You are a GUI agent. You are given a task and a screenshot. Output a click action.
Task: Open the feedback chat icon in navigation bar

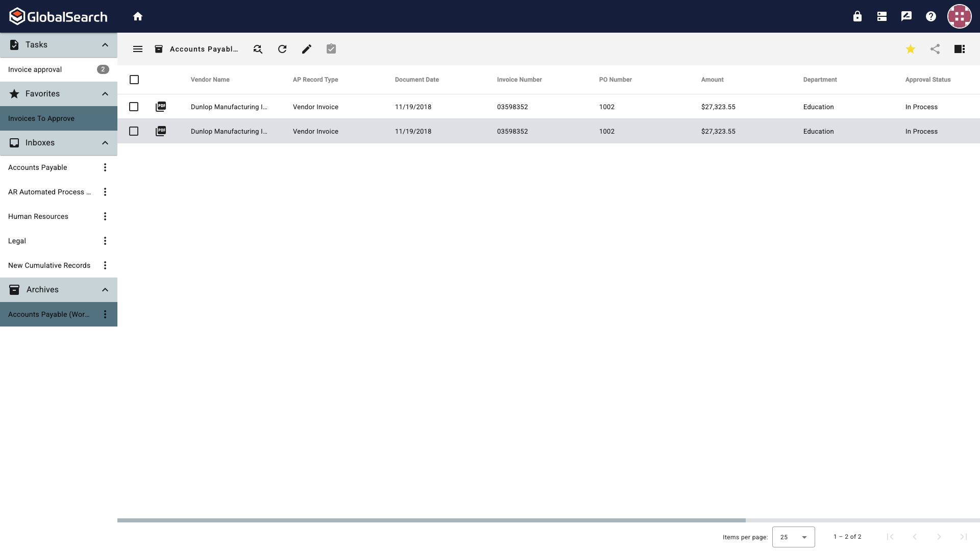click(906, 16)
